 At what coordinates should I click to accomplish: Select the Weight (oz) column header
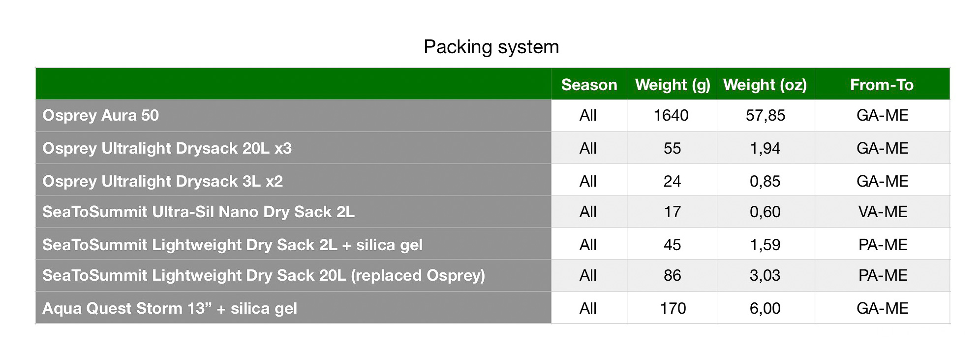point(766,84)
